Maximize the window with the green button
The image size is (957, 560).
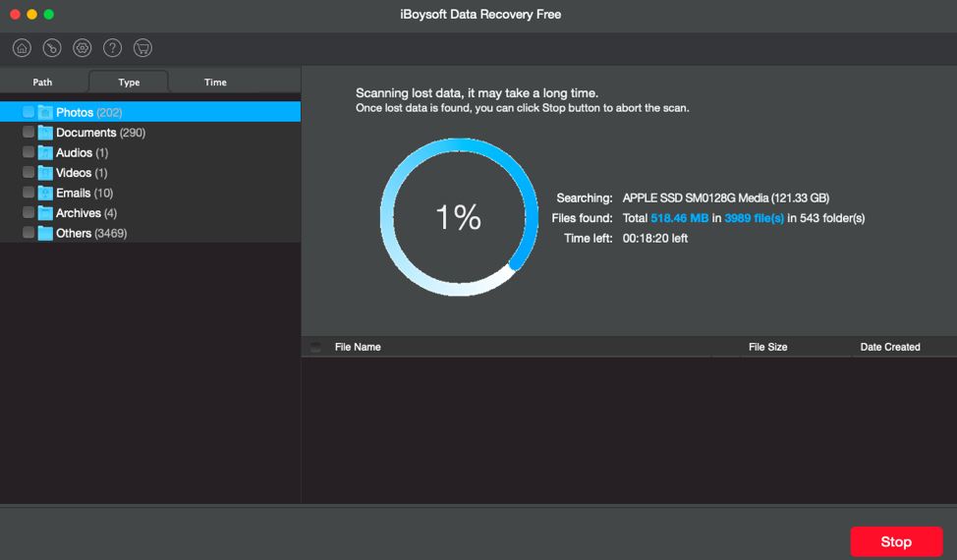[49, 15]
